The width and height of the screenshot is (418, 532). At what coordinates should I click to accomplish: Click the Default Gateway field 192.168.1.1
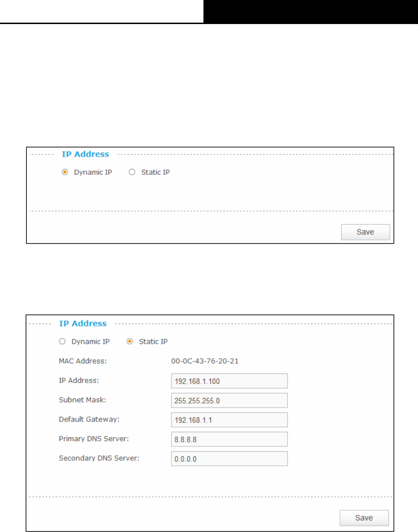coord(229,420)
